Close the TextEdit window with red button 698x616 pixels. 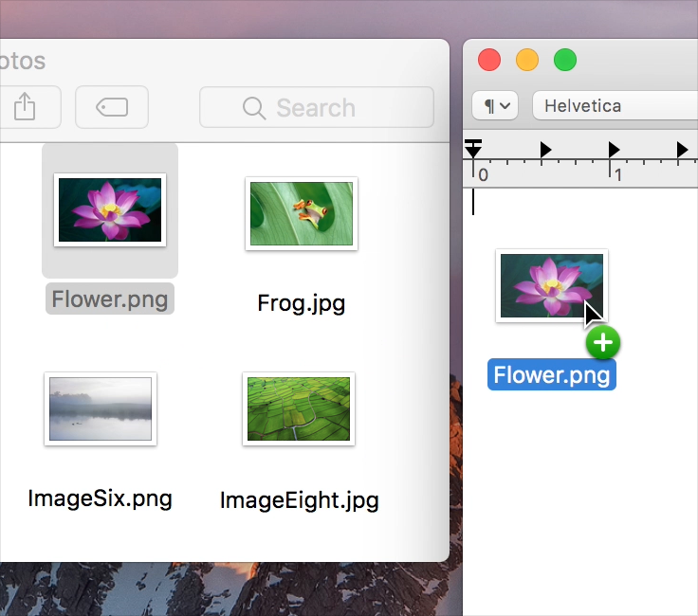click(489, 60)
